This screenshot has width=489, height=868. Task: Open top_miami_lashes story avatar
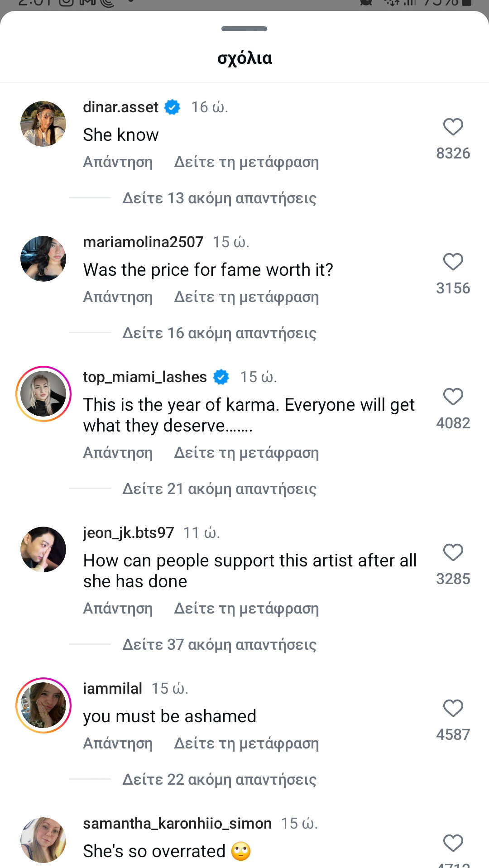tap(43, 394)
